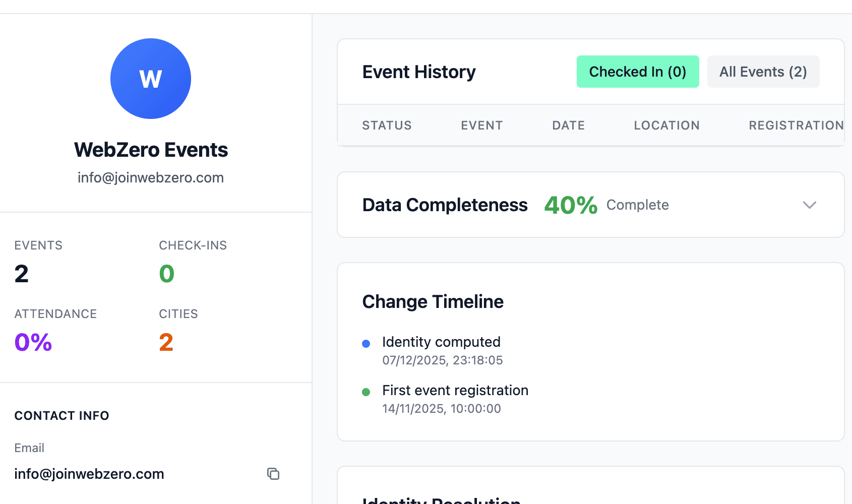The image size is (852, 504).
Task: Click the blue W avatar circle
Action: click(x=151, y=79)
